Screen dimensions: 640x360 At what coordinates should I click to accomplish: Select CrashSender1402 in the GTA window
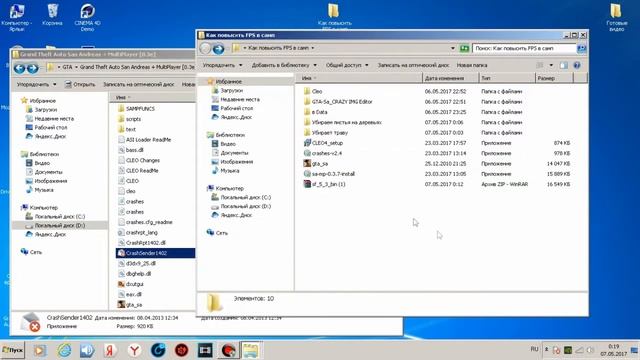point(155,253)
